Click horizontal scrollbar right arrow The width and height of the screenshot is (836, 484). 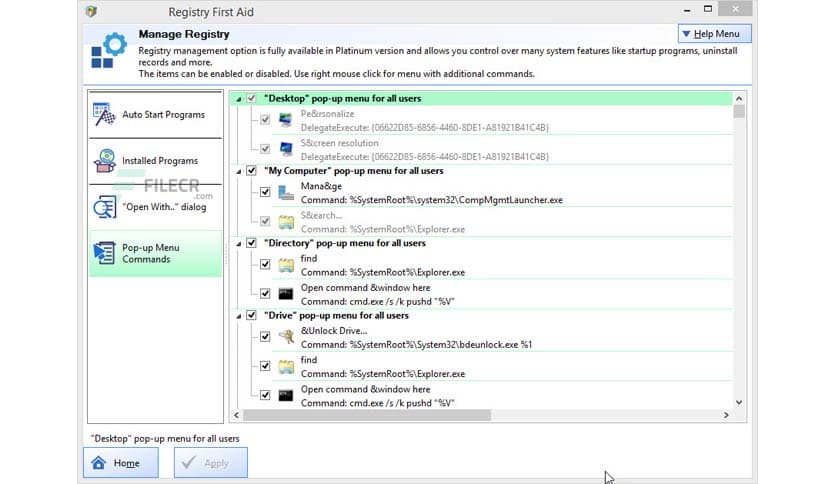click(726, 415)
